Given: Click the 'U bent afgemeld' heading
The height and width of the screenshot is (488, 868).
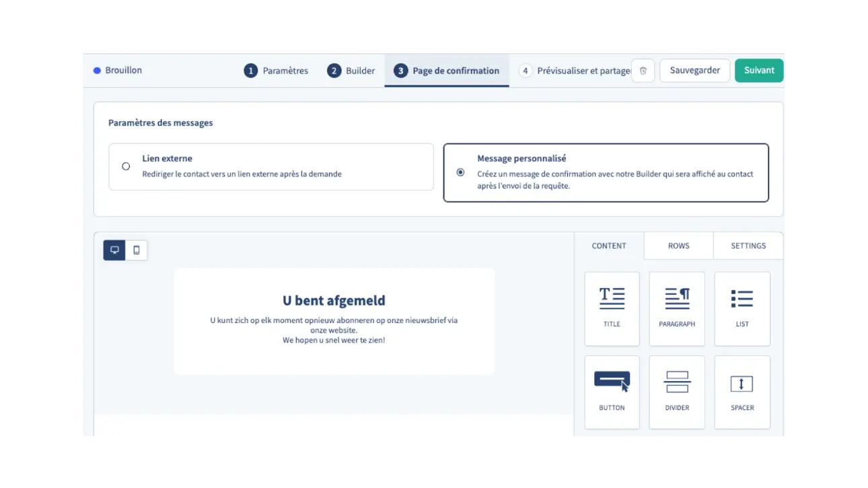Looking at the screenshot, I should pos(334,301).
